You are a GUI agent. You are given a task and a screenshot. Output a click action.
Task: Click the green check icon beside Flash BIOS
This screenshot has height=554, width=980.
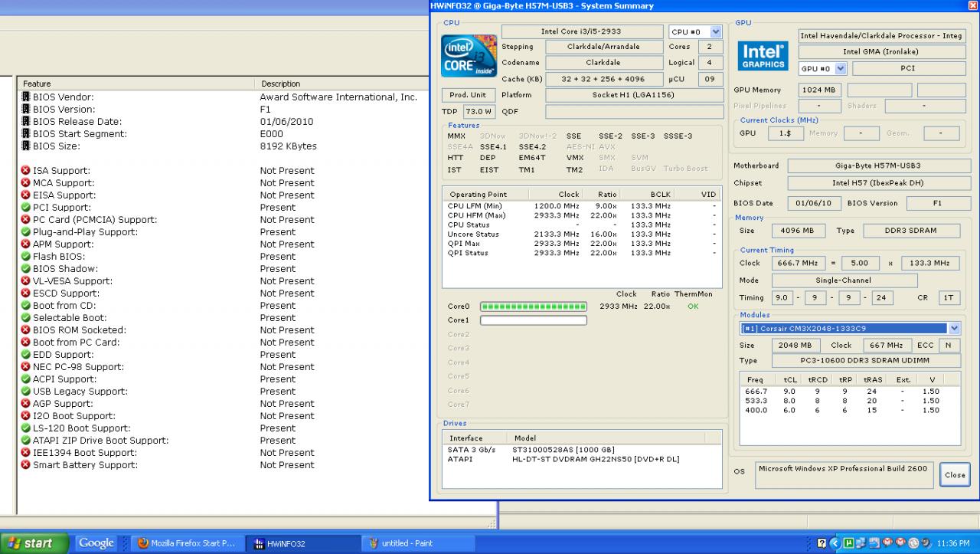[x=26, y=257]
